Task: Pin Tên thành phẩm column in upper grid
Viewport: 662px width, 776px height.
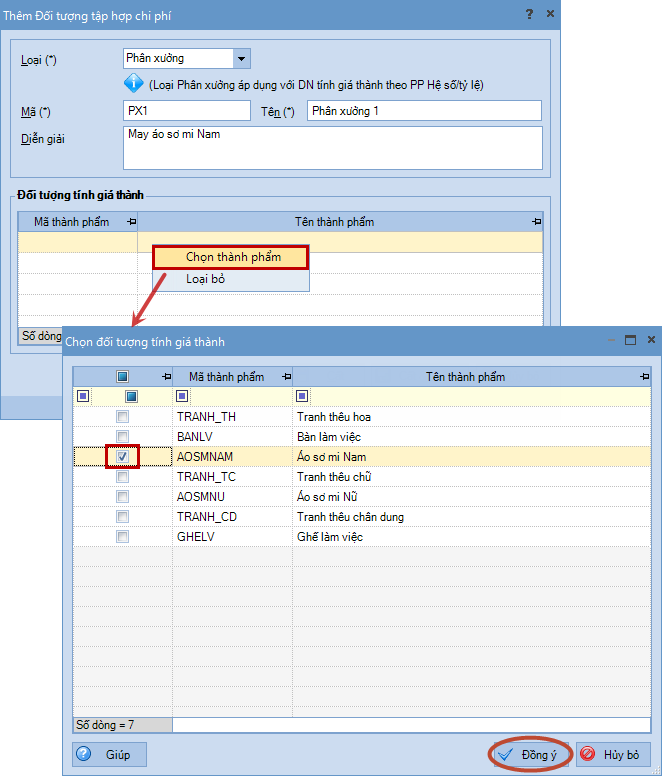Action: 537,221
